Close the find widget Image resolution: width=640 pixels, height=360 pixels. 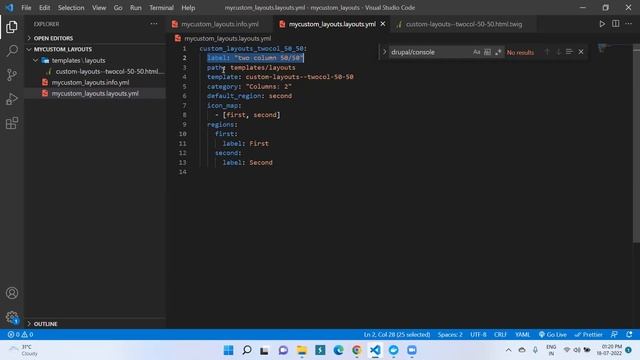581,52
